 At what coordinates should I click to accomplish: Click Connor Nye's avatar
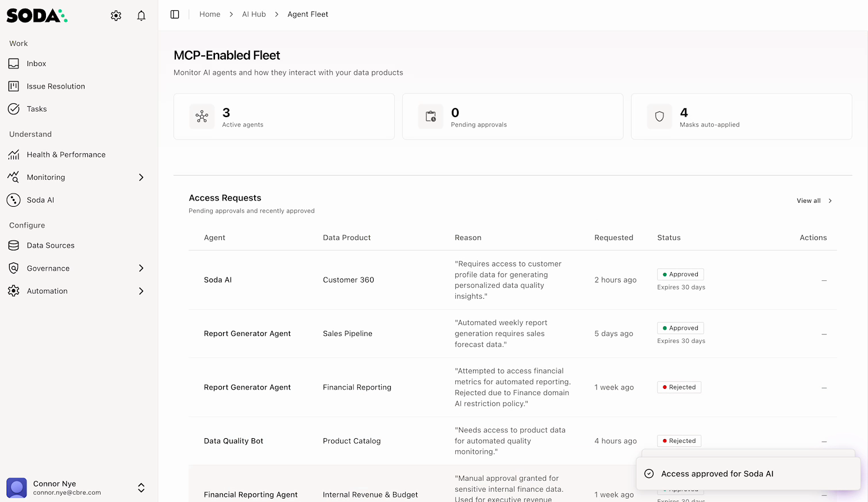tap(17, 488)
